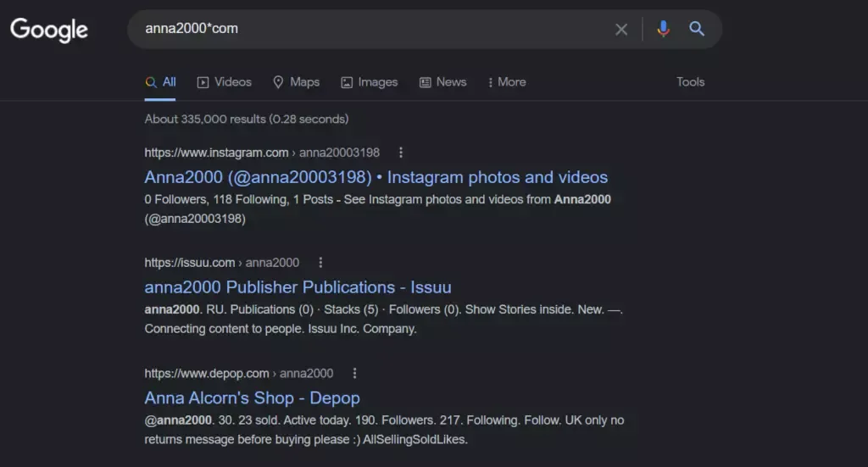This screenshot has width=868, height=467.
Task: Click the instagram.com URL breadcrumb
Action: pos(262,153)
